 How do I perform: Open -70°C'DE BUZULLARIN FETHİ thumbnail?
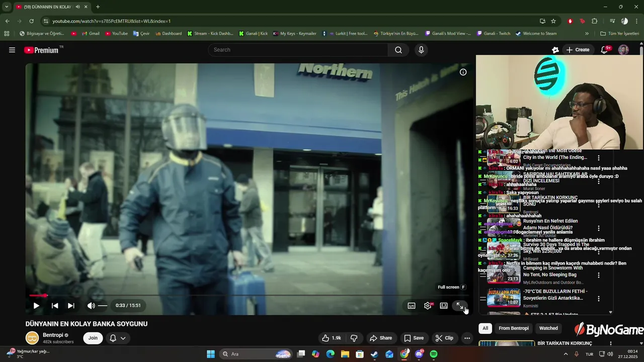pos(504,298)
